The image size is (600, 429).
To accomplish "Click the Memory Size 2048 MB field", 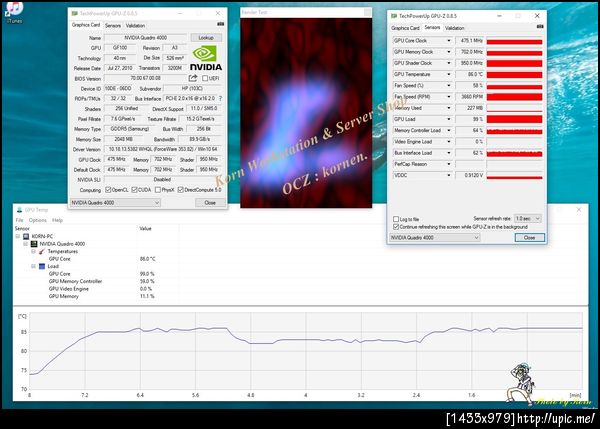I will click(124, 139).
